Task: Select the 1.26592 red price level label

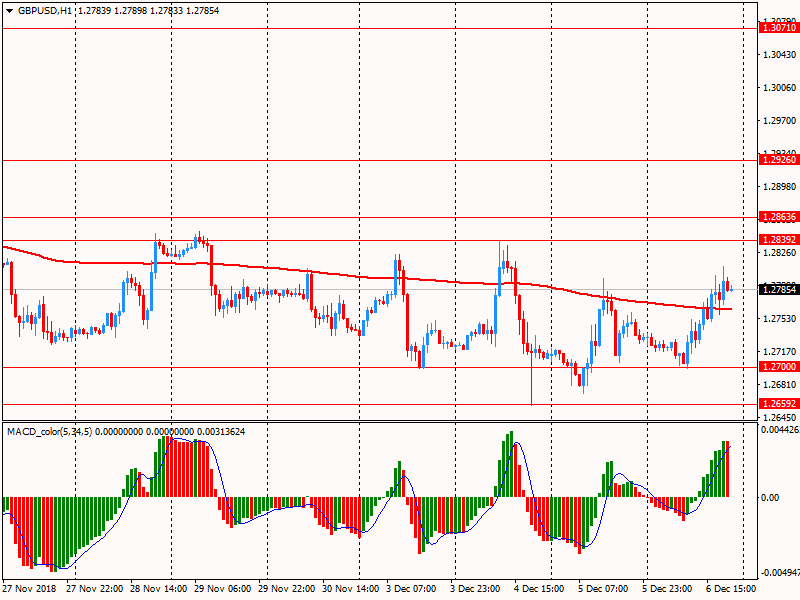Action: coord(779,404)
